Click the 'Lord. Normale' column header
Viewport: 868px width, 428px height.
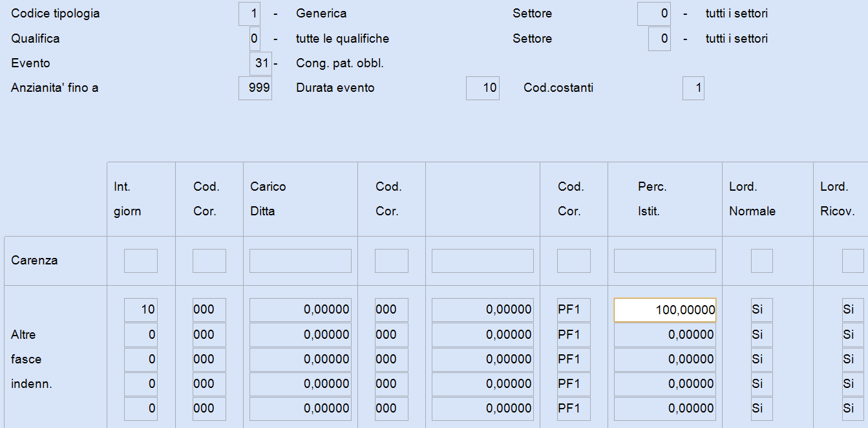[752, 199]
